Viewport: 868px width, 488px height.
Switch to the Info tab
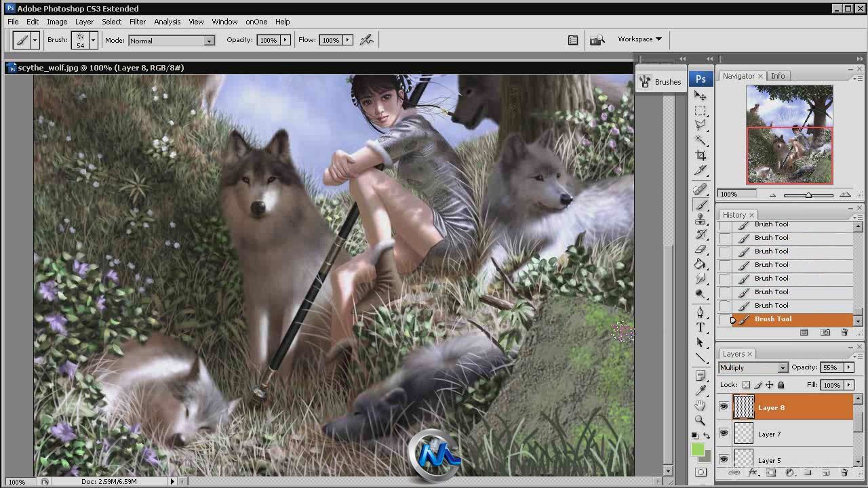(x=778, y=76)
